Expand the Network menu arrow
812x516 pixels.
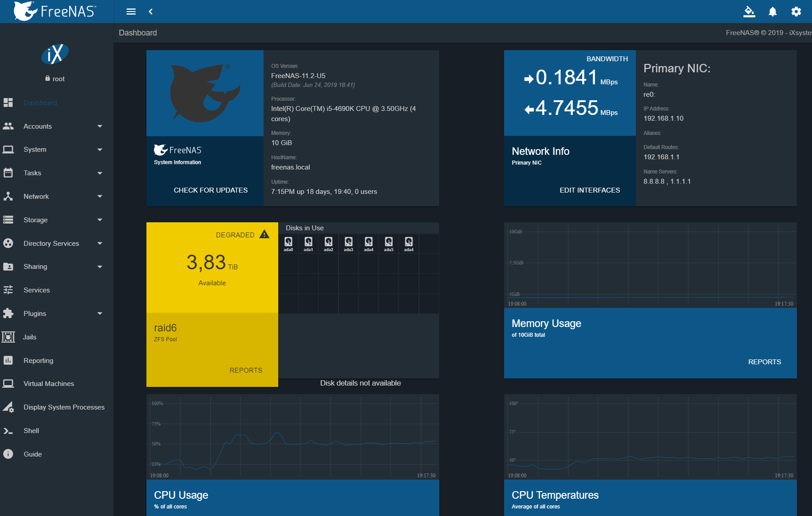coord(100,197)
